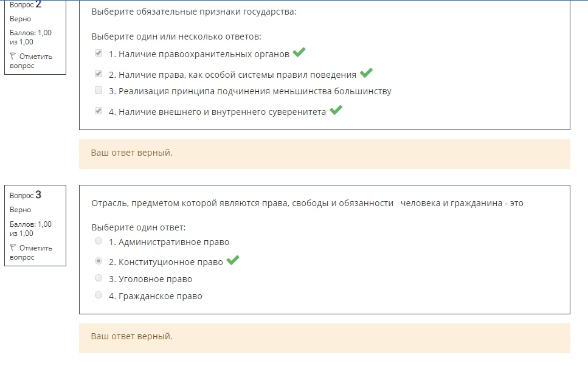Click the flag icon in Question 2 panel
The height and width of the screenshot is (366, 588).
coord(13,57)
